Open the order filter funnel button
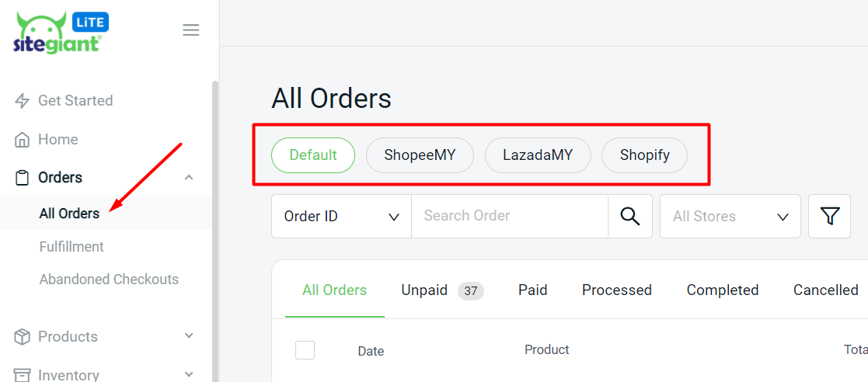This screenshot has height=382, width=868. pos(830,216)
